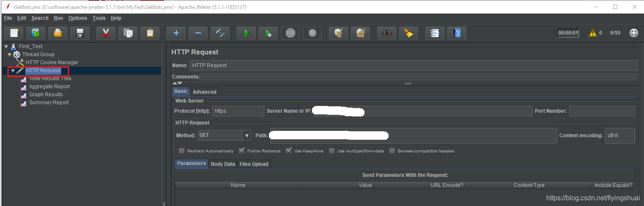The width and height of the screenshot is (644, 206).
Task: Enable Browser-compatible headers checkbox
Action: pos(392,151)
